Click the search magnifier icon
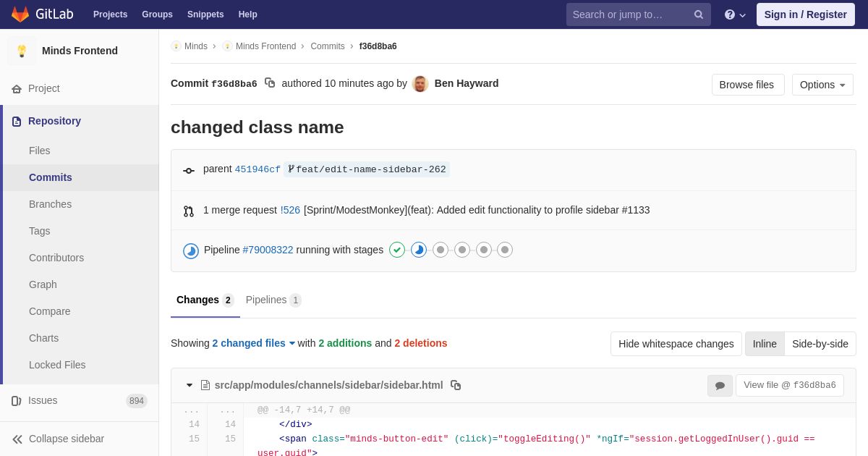Image resolution: width=868 pixels, height=456 pixels. 698,14
